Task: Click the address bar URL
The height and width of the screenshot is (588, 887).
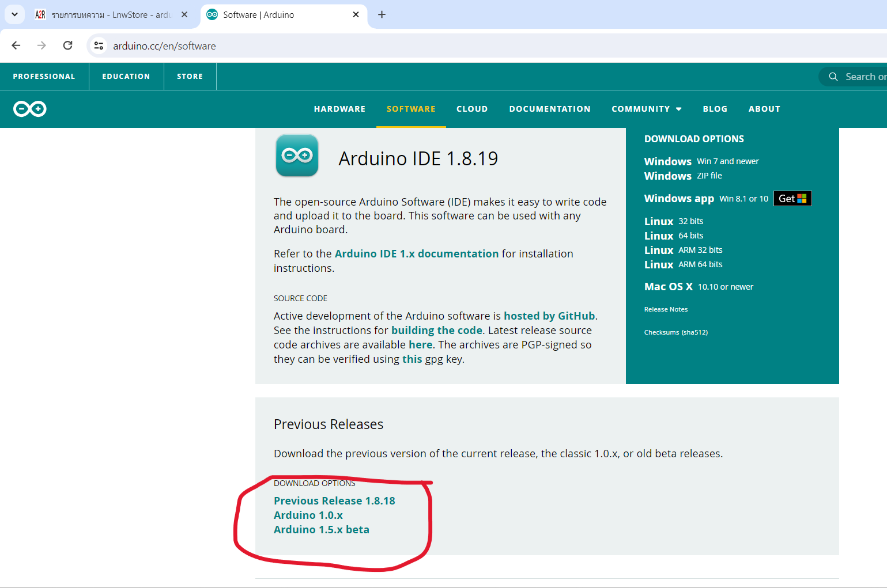Action: 164,46
